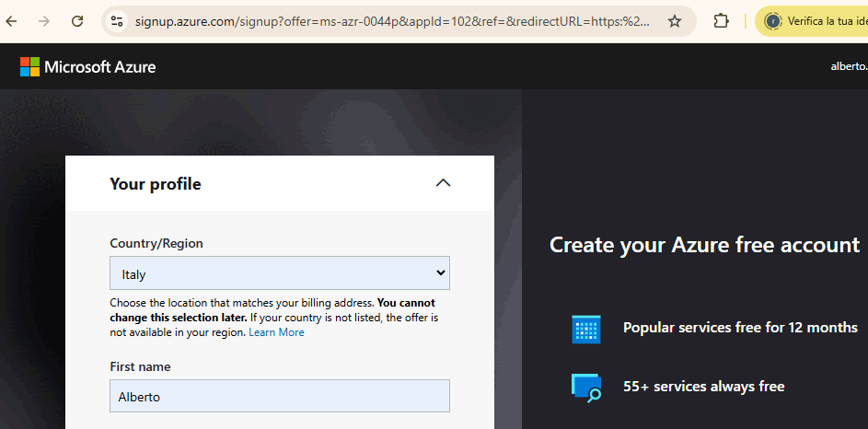Click the Verifica la tua identità profile chip
The width and height of the screenshot is (868, 429).
pos(812,21)
